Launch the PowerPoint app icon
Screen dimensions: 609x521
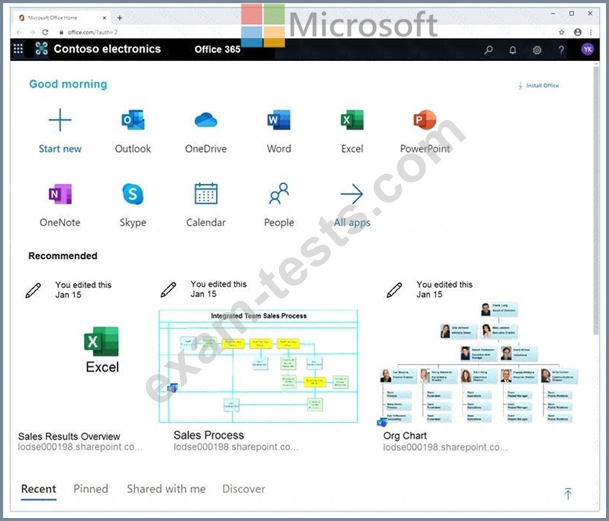tap(425, 120)
